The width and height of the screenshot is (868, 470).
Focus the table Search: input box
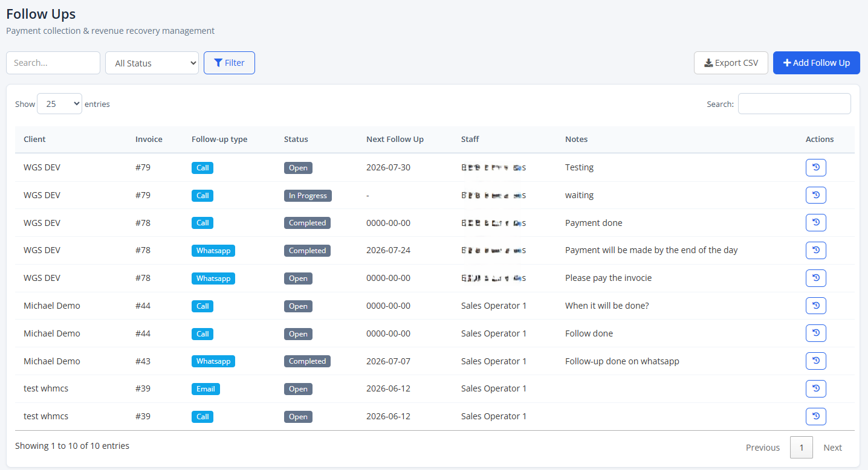(794, 104)
